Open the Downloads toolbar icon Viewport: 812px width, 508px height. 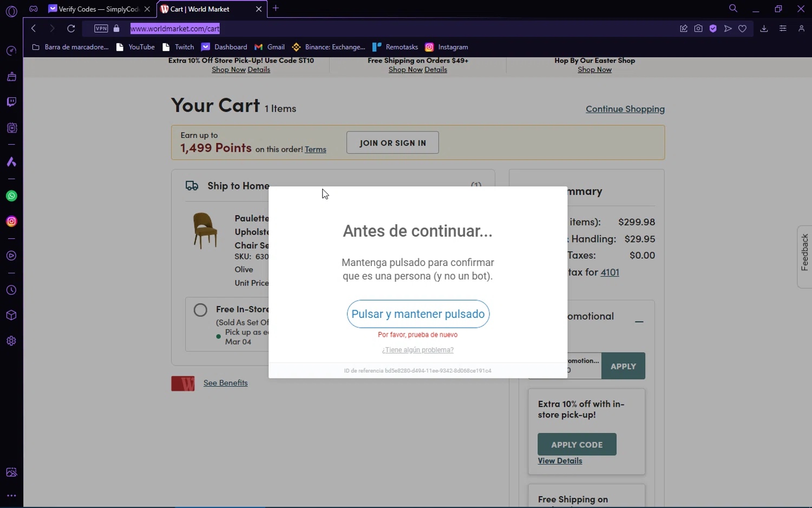coord(764,28)
